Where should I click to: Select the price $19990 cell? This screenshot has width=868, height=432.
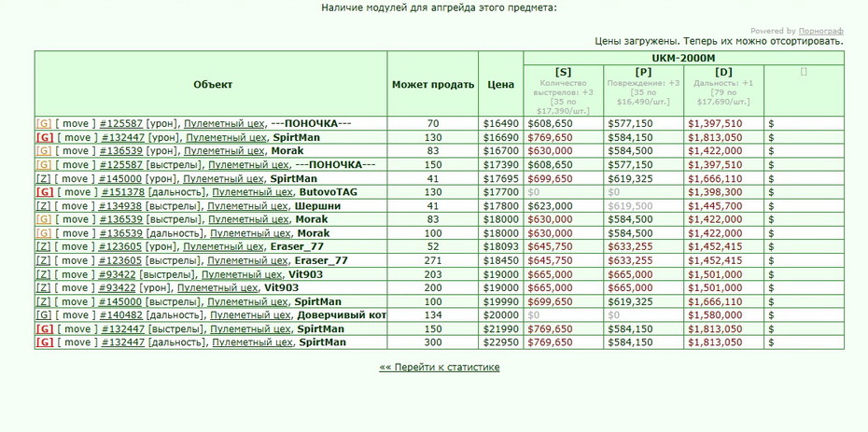501,301
